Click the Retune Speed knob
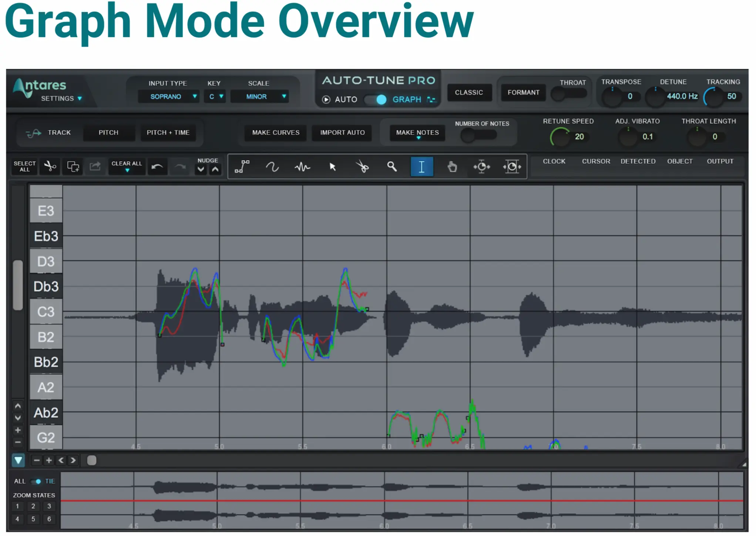Viewport: 756px width, 536px height. click(561, 137)
